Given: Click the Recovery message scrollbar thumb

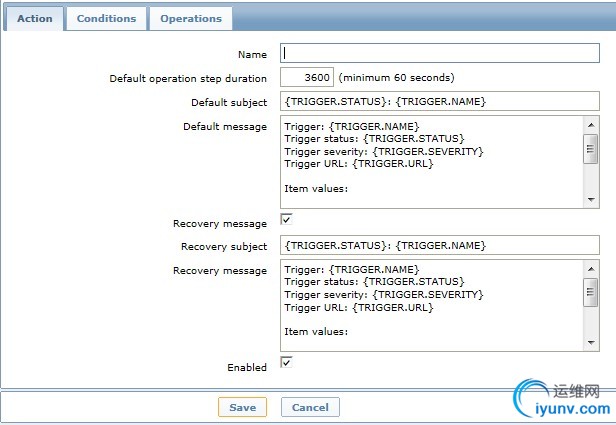Looking at the screenshot, I should [x=591, y=292].
